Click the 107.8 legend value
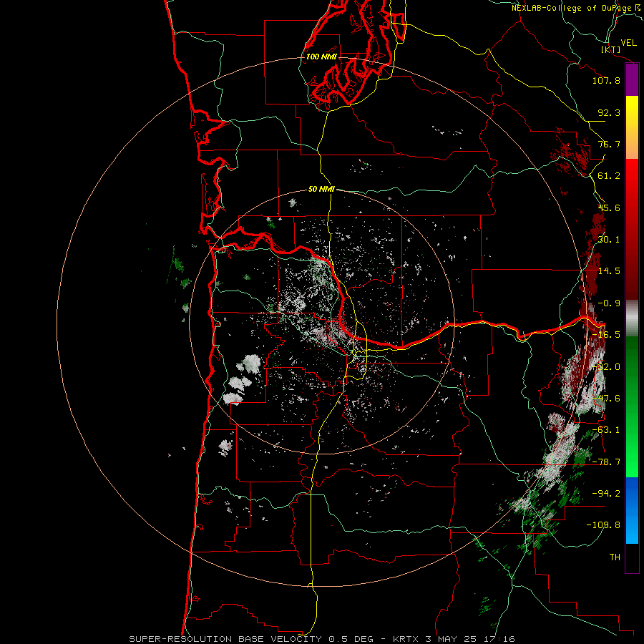644x644 pixels. coord(606,80)
